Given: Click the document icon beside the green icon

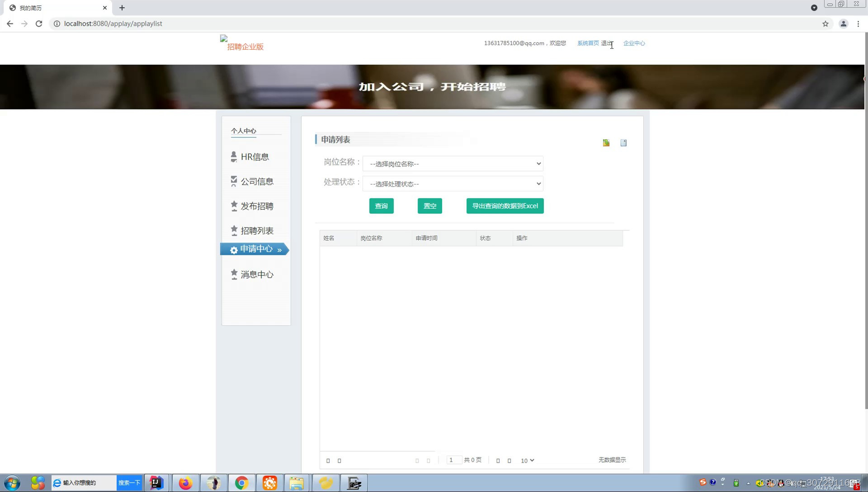Looking at the screenshot, I should (x=623, y=143).
